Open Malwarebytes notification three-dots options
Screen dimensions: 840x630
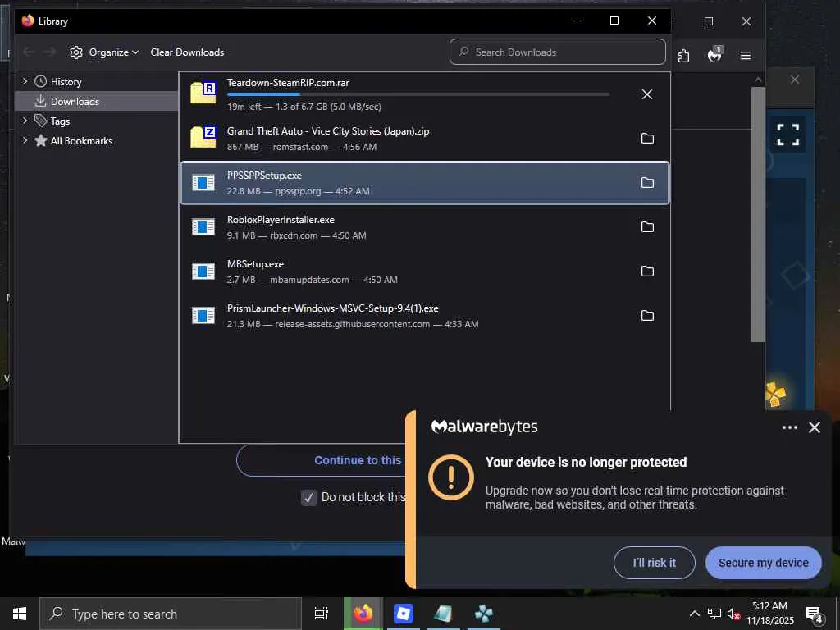click(x=790, y=427)
